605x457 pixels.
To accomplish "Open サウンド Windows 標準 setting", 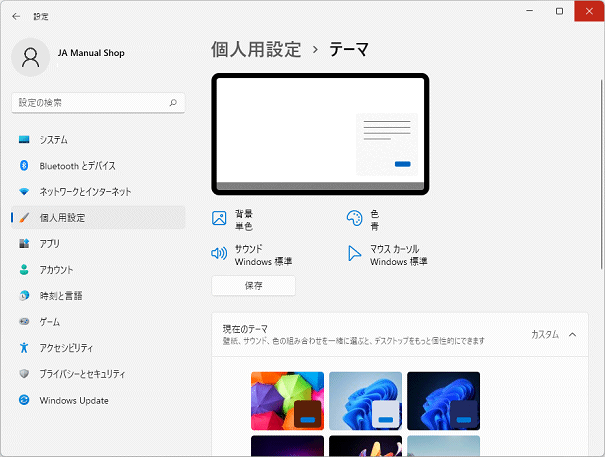I will [x=252, y=255].
